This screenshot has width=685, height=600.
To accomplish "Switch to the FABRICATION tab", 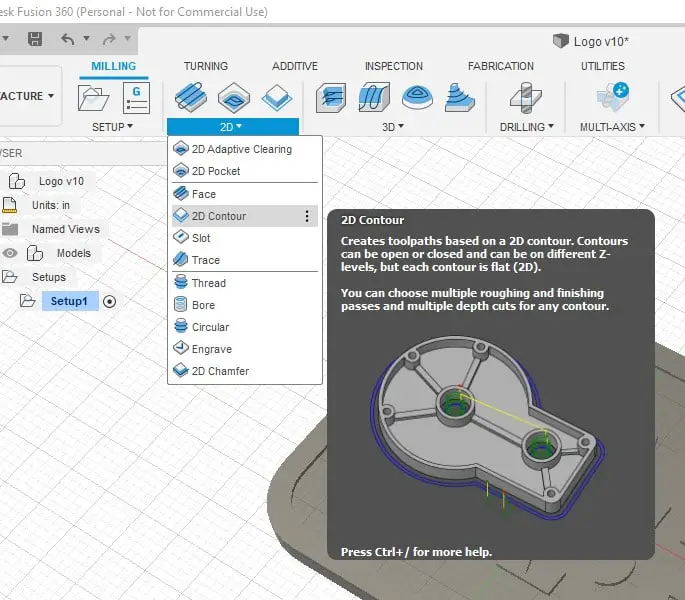I will tap(501, 66).
